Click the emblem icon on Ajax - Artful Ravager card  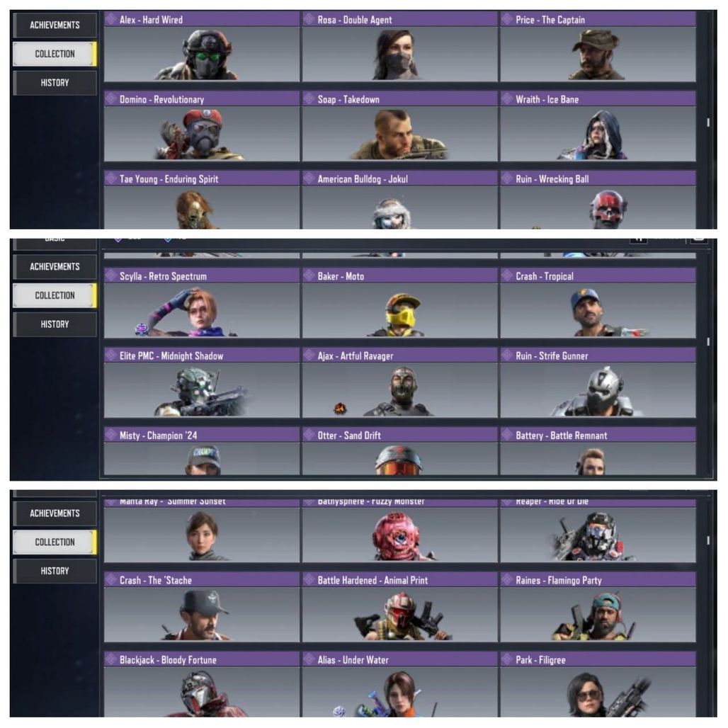coord(341,409)
